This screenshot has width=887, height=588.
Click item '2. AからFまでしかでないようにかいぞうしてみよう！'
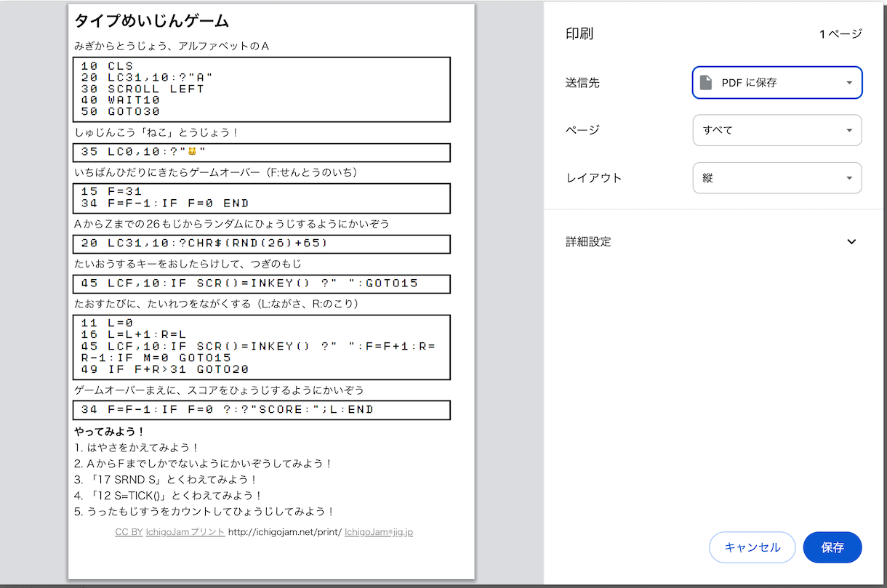(x=204, y=464)
